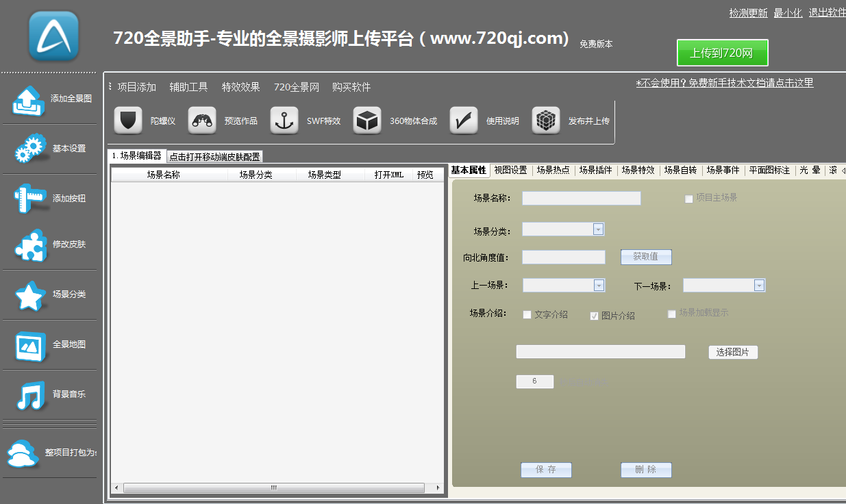846x504 pixels.
Task: Click 场景分类 column header in table
Action: [x=262, y=175]
